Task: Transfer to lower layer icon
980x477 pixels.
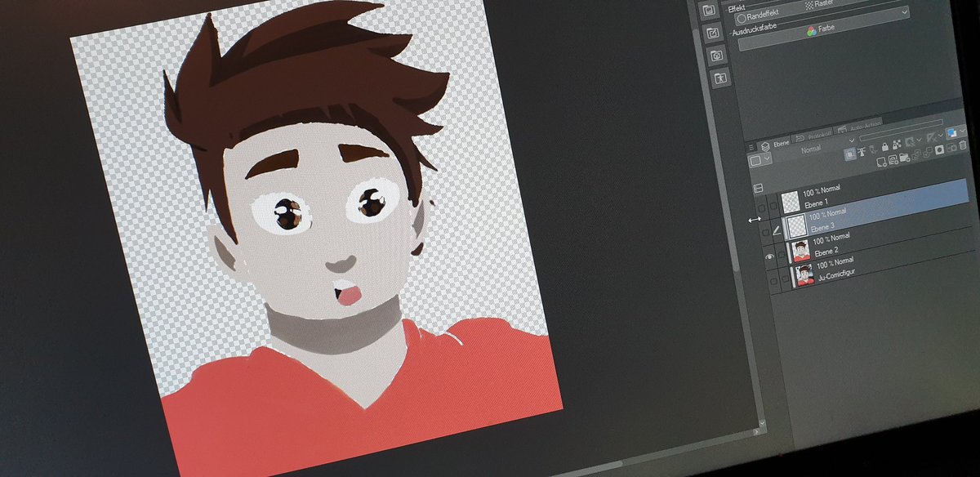Action: pyautogui.click(x=916, y=154)
